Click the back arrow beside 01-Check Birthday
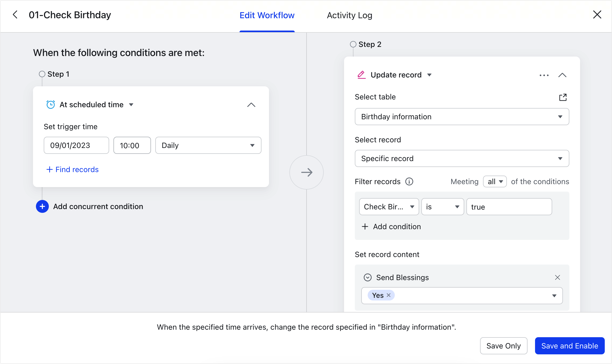 pos(15,15)
